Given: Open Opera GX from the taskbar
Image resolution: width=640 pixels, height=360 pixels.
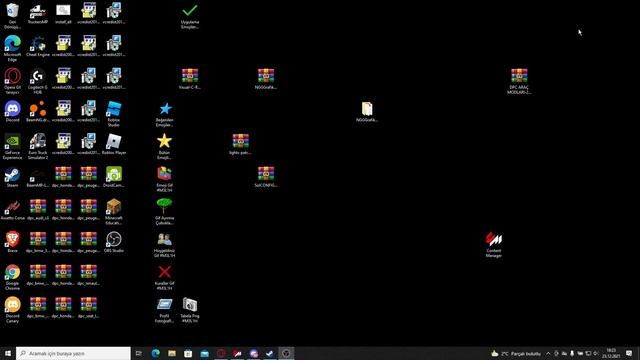Looking at the screenshot, I should point(221,353).
